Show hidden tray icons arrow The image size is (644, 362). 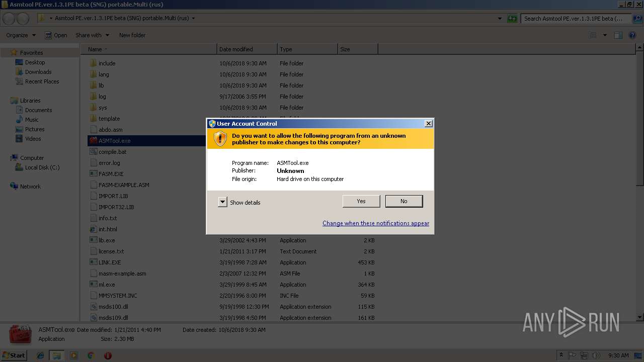(561, 355)
